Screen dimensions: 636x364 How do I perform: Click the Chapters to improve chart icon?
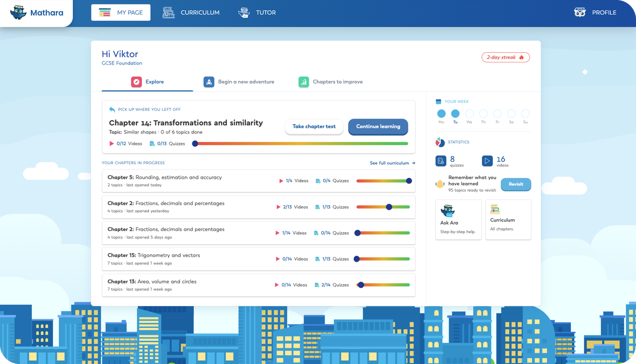303,82
